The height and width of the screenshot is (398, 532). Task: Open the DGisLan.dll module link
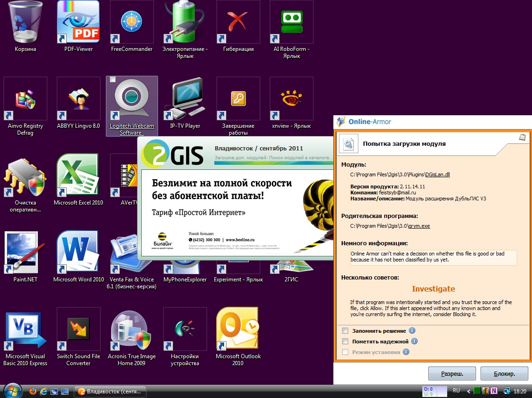click(438, 174)
